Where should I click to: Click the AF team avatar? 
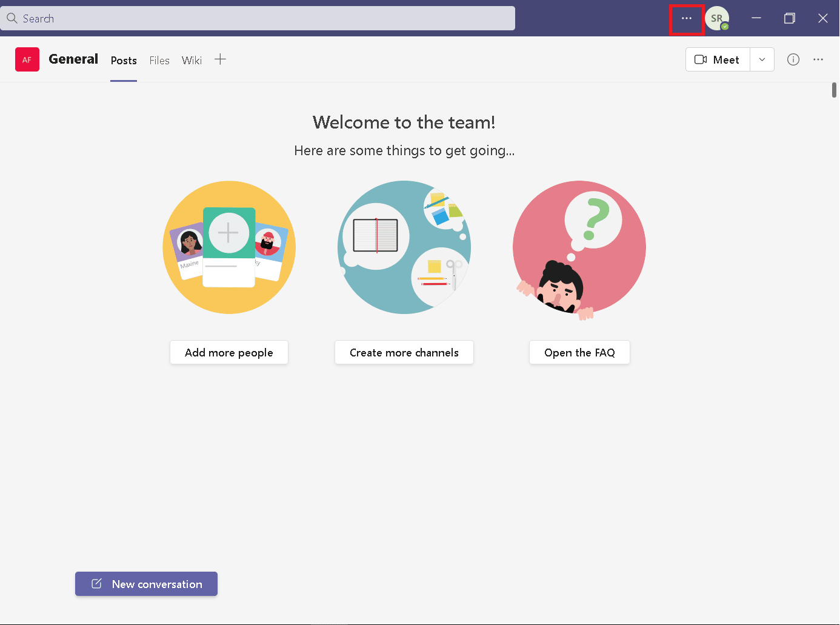pyautogui.click(x=27, y=59)
